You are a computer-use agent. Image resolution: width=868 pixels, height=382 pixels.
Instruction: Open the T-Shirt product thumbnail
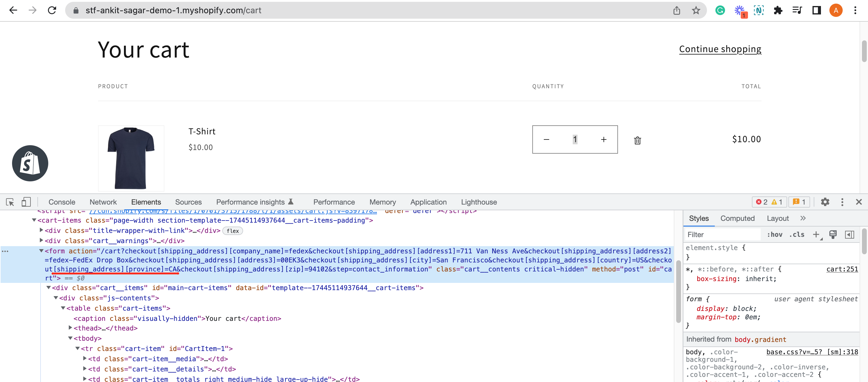coord(131,158)
